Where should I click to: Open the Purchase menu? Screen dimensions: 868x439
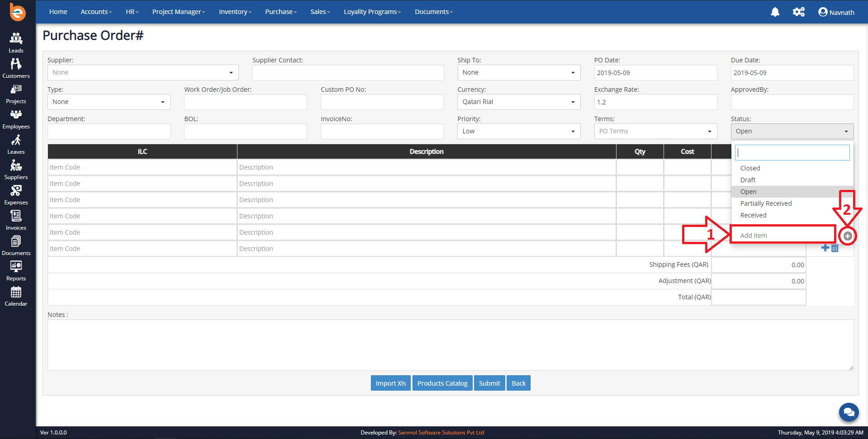(x=281, y=12)
